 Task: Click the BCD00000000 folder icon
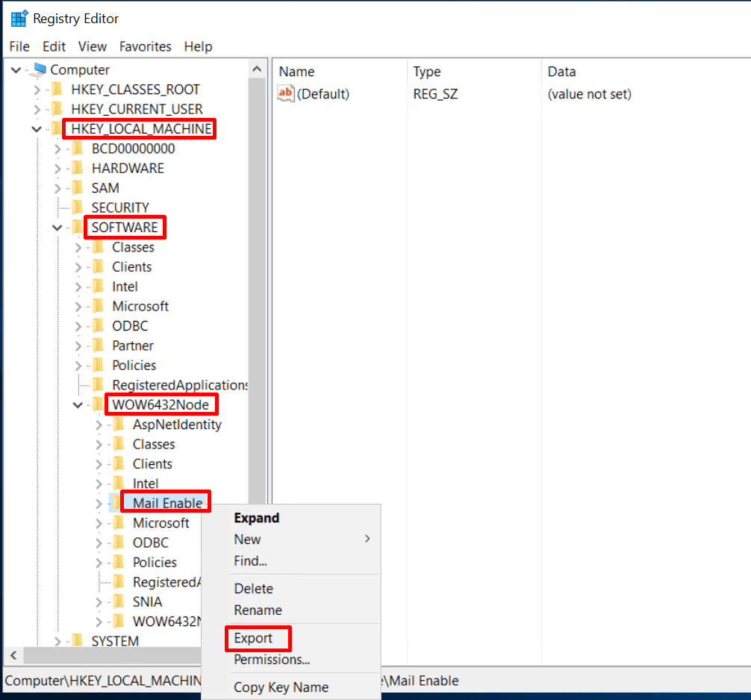click(78, 149)
